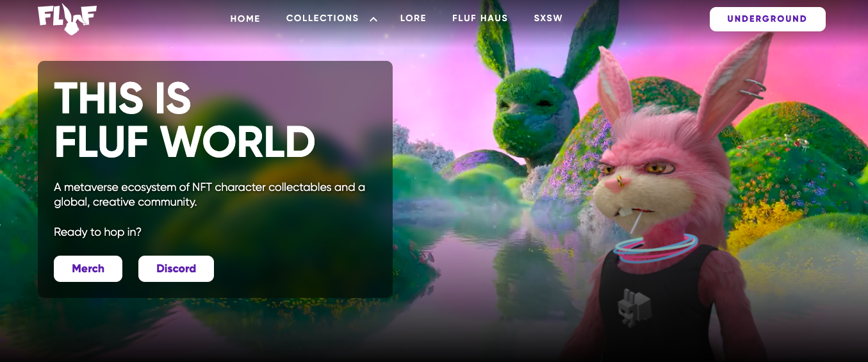Open the Discord button
The height and width of the screenshot is (362, 868).
(x=176, y=268)
